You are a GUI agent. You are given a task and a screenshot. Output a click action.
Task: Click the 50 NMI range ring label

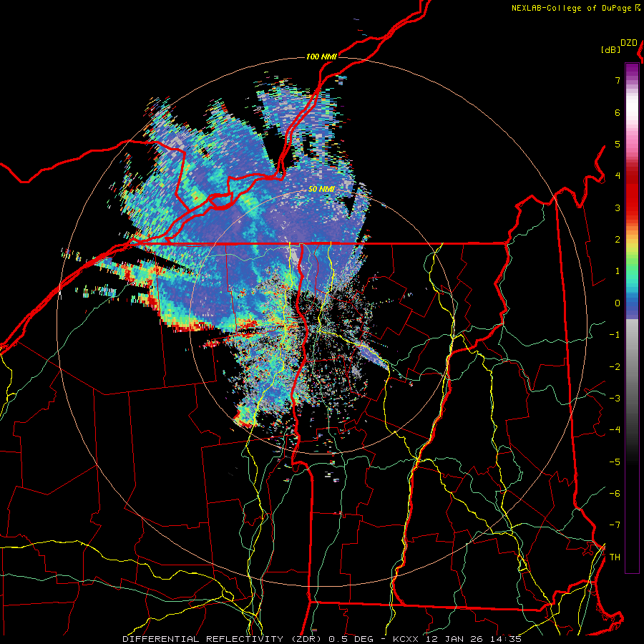321,189
